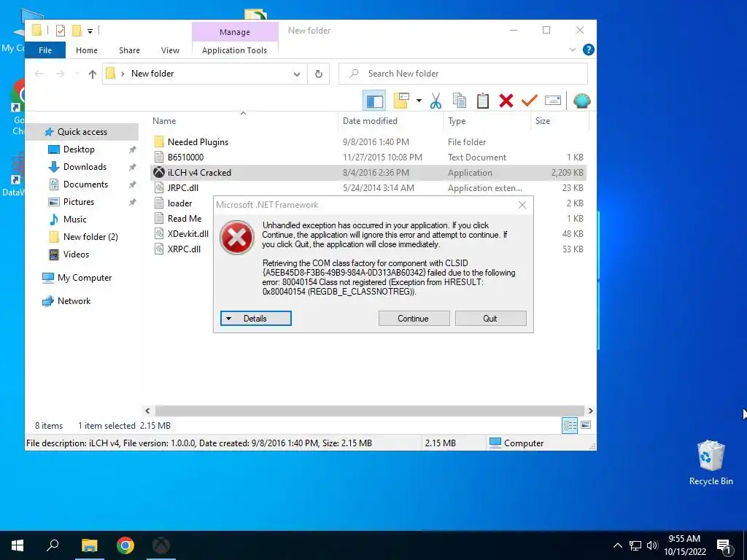The width and height of the screenshot is (747, 560).
Task: Collapse the ribbon with the chevron
Action: [573, 50]
